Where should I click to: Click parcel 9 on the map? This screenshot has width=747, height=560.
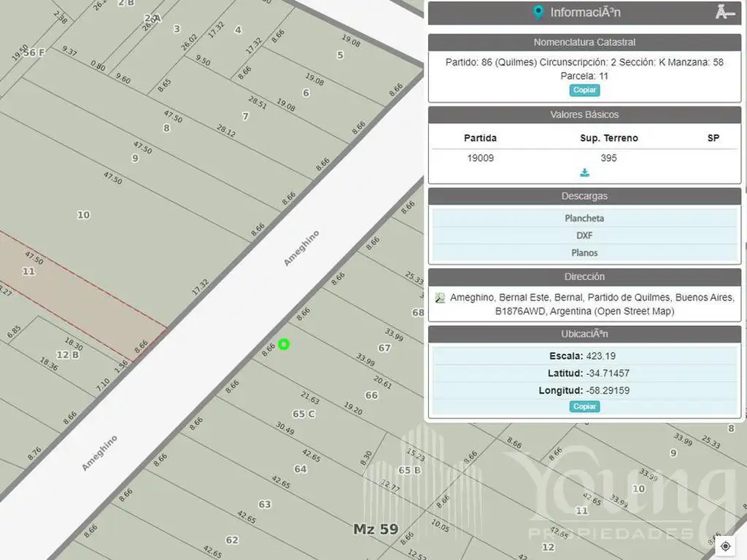point(134,157)
